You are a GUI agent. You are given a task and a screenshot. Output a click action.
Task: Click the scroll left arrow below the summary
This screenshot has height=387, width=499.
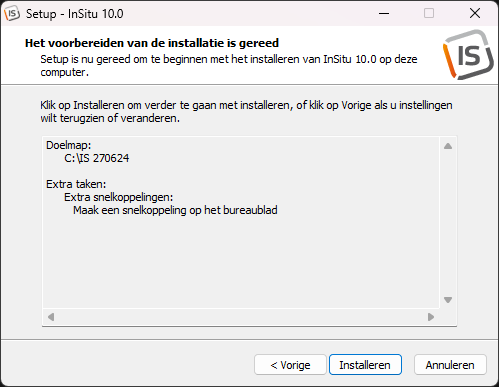51,317
